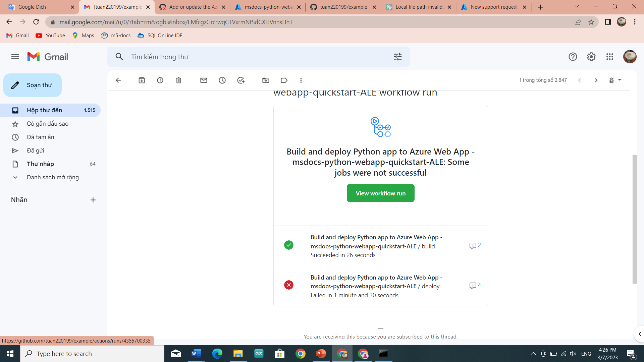Mark the email as unread
Image resolution: width=644 pixels, height=362 pixels.
[204, 80]
